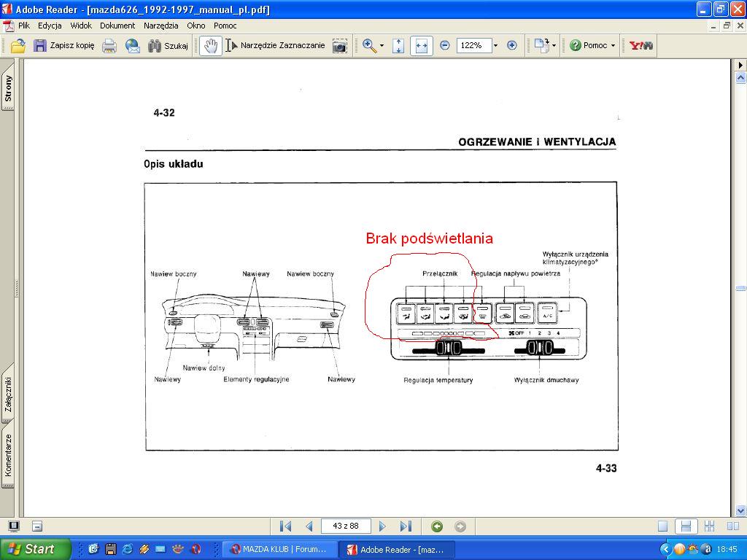The image size is (747, 560).
Task: Click the vertical scrollbar thumb
Action: click(740, 289)
